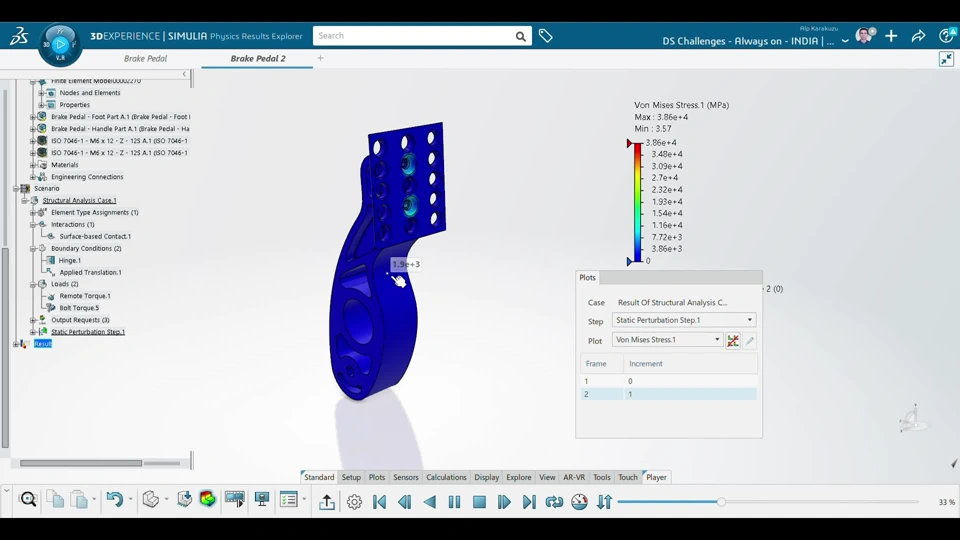Play the animation backward

pyautogui.click(x=430, y=502)
